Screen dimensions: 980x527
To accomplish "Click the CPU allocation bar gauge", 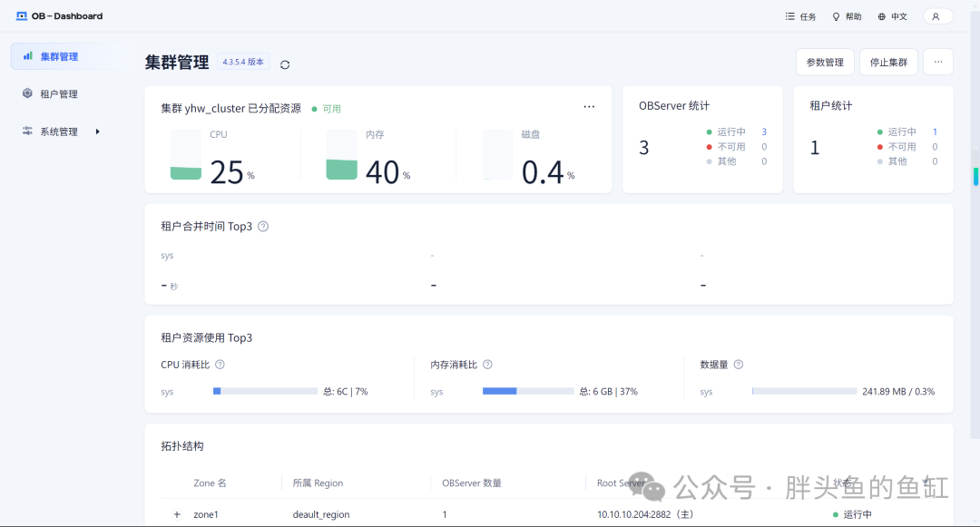I will pos(186,155).
